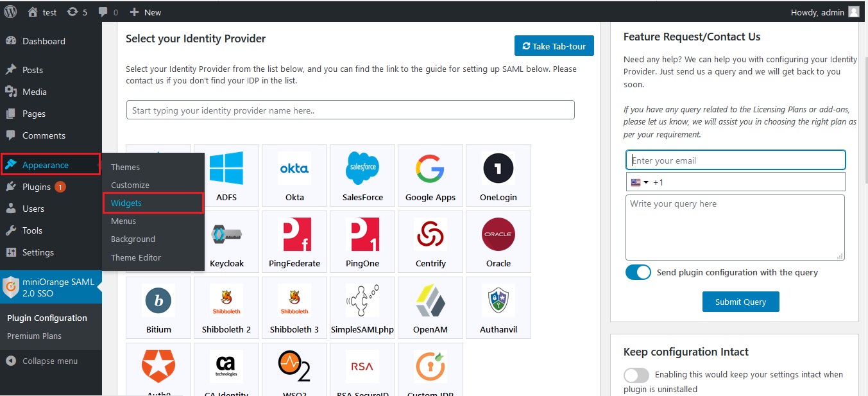Image resolution: width=868 pixels, height=396 pixels.
Task: Choose the Bitium provider tile
Action: [158, 307]
